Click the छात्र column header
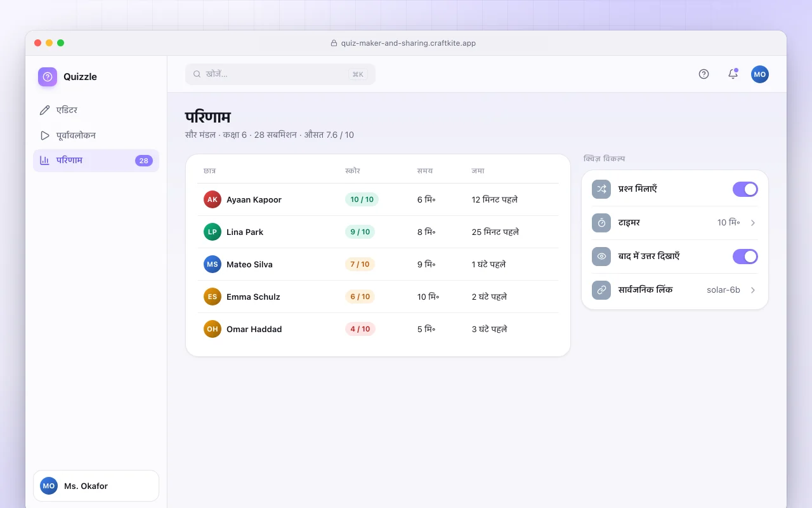Image resolution: width=812 pixels, height=508 pixels. coord(209,171)
